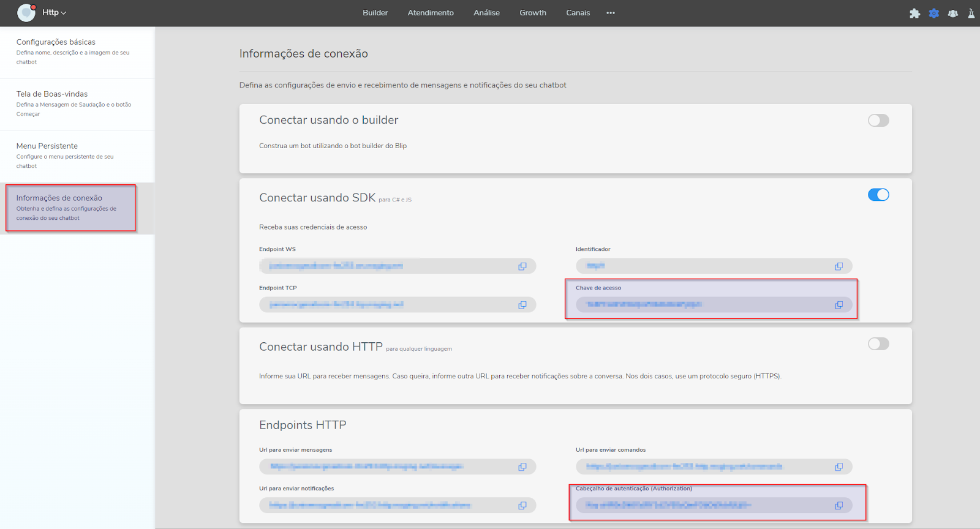Open the lab flask icon
The width and height of the screenshot is (980, 529).
(x=971, y=13)
